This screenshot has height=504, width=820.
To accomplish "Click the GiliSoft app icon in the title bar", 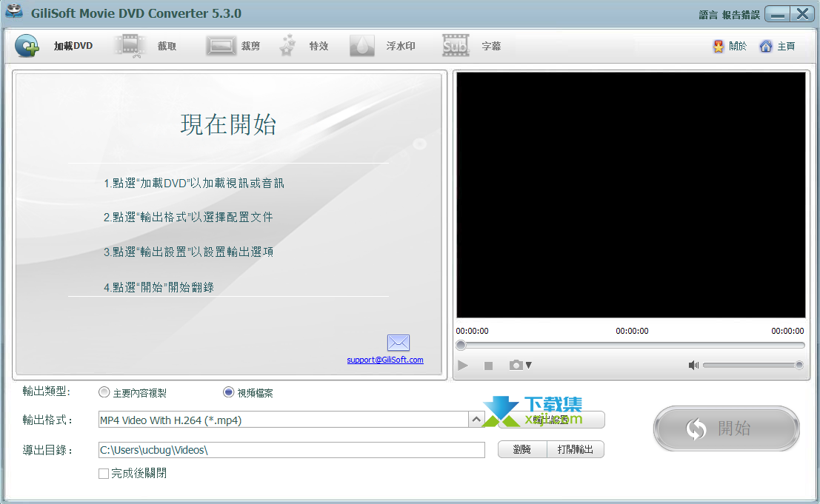I will pyautogui.click(x=15, y=13).
